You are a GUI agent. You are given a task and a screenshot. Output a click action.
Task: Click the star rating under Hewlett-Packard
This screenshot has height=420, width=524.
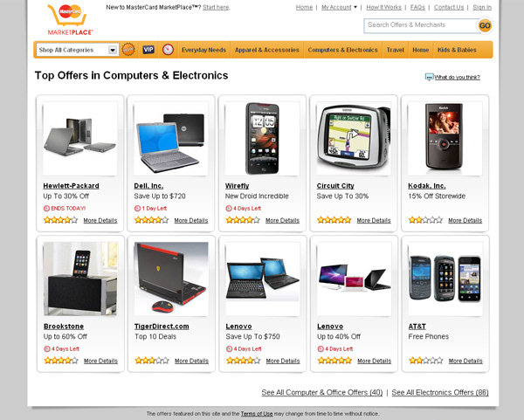click(x=60, y=220)
